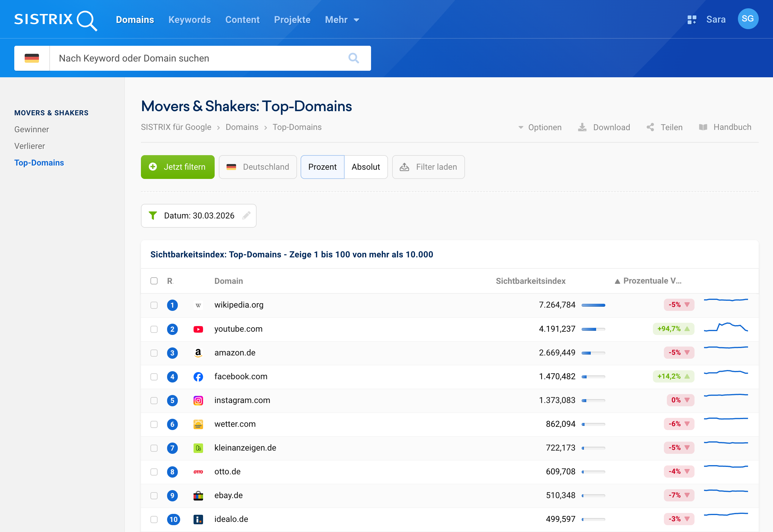This screenshot has width=773, height=532.
Task: Check the select-all checkbox in the table header
Action: point(154,281)
